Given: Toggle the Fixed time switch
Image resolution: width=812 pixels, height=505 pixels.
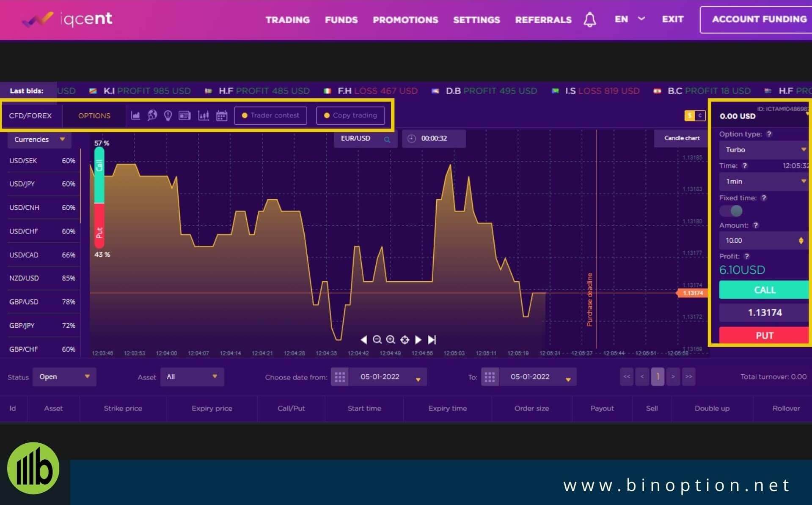Looking at the screenshot, I should coord(731,211).
